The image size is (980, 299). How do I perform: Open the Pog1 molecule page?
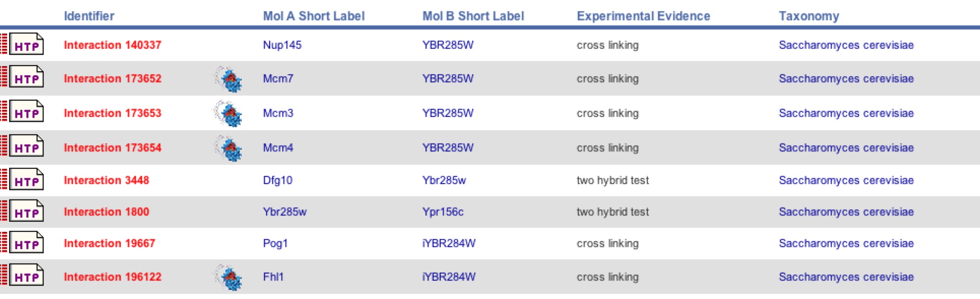275,243
